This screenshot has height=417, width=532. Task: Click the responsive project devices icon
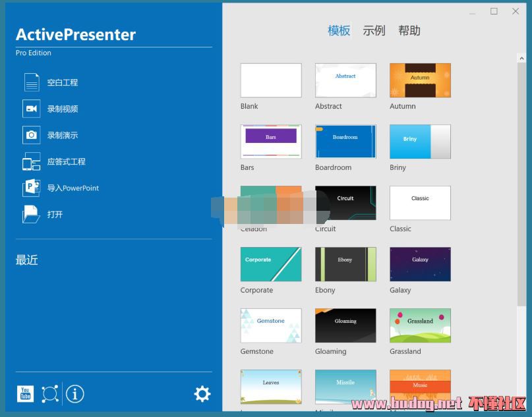31,161
